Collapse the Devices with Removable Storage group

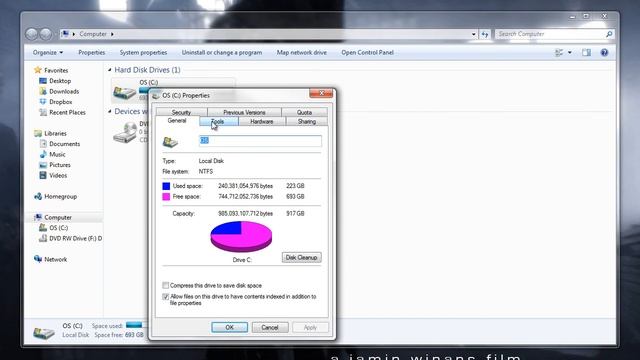(110, 111)
